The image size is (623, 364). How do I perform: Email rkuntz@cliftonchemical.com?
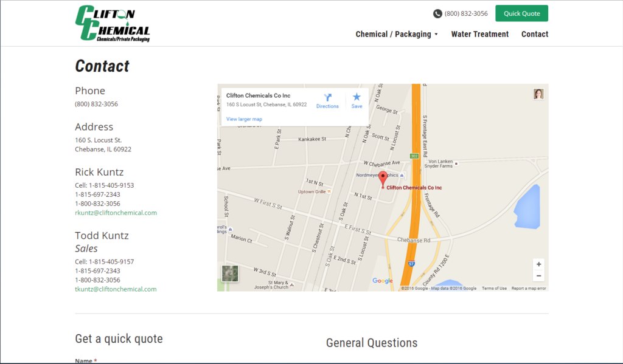pyautogui.click(x=116, y=213)
